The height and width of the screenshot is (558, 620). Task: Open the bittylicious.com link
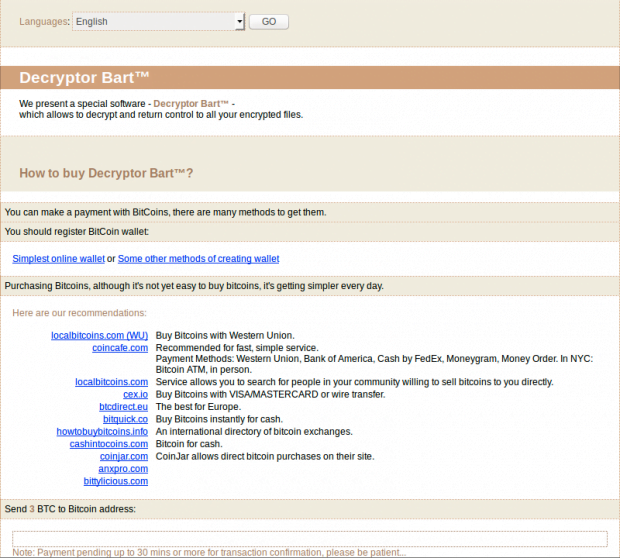pos(115,481)
